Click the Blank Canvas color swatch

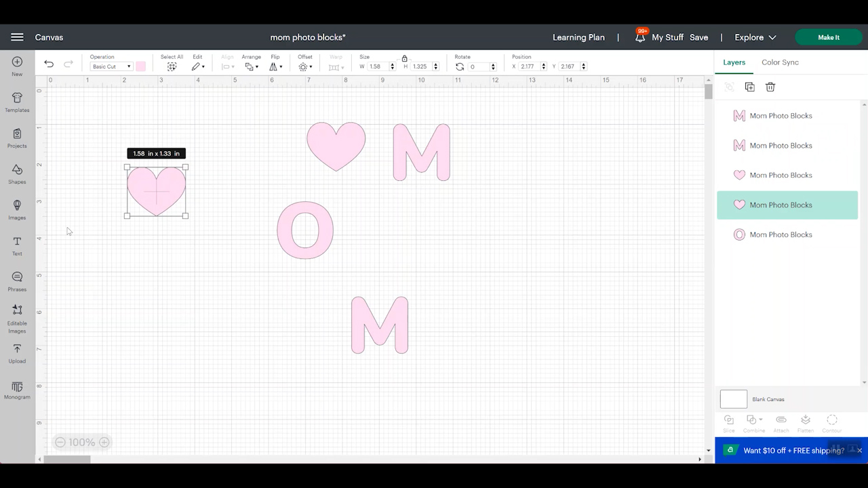pyautogui.click(x=733, y=399)
